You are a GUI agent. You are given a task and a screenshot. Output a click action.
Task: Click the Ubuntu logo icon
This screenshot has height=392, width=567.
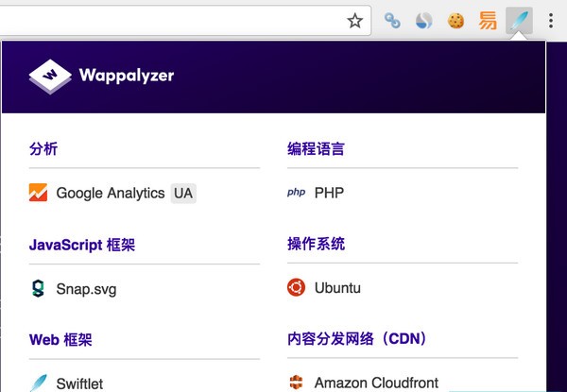(296, 287)
